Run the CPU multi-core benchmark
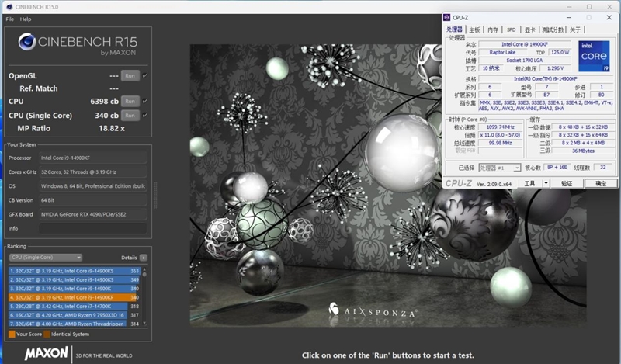The width and height of the screenshot is (621, 364). [130, 102]
